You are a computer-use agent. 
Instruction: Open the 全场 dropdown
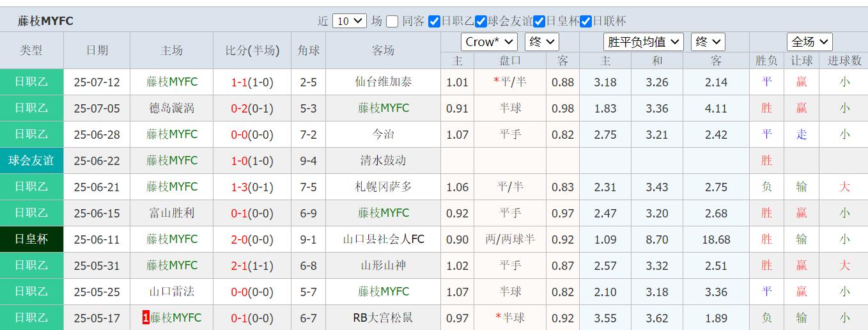pos(810,42)
